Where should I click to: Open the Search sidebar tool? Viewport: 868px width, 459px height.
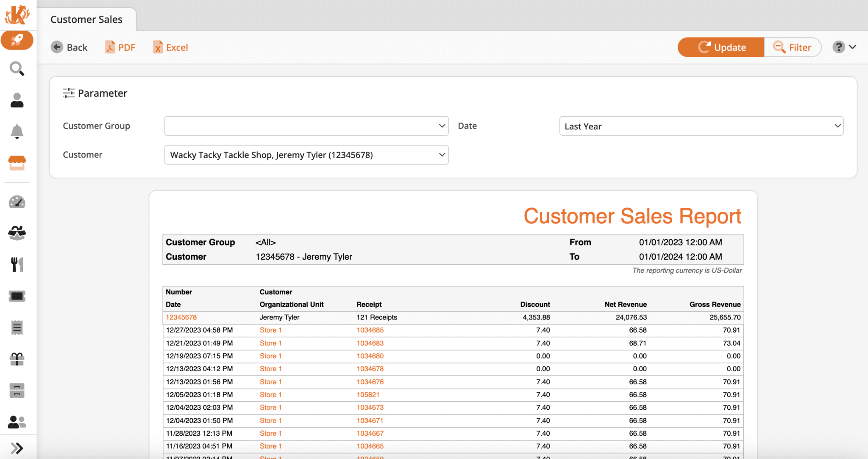coord(17,69)
